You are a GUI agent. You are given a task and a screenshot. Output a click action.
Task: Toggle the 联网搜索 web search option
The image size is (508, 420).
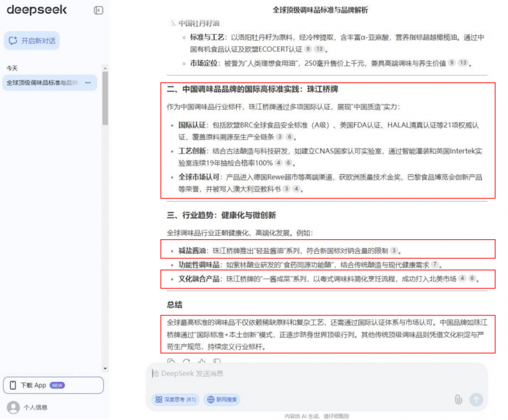pyautogui.click(x=223, y=400)
